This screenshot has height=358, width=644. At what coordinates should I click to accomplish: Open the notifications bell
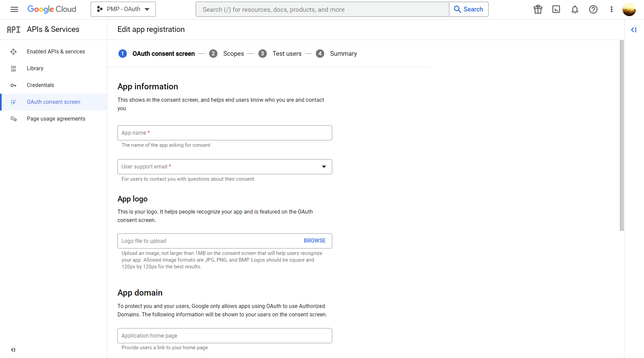575,9
